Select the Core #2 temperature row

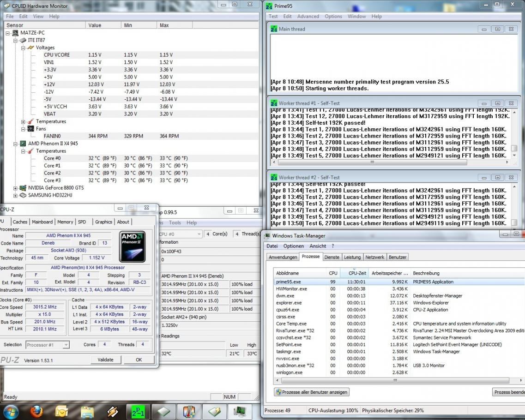pos(132,173)
